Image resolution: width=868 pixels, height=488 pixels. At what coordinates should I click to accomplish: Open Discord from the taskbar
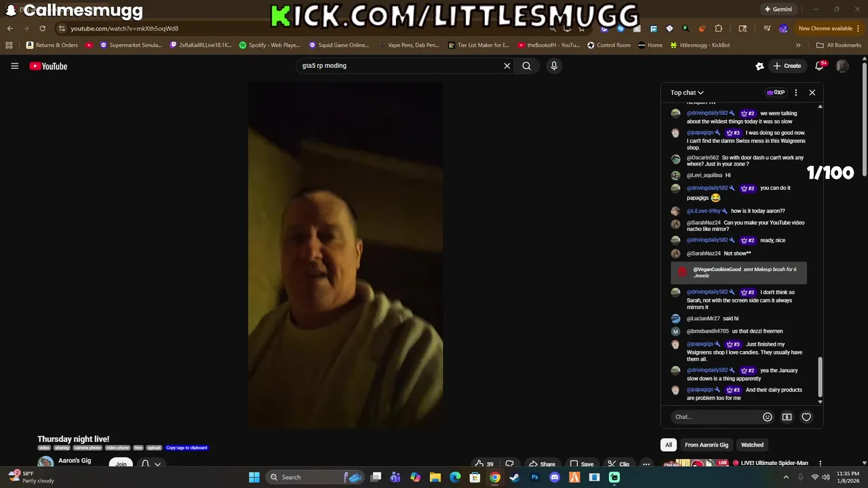555,477
